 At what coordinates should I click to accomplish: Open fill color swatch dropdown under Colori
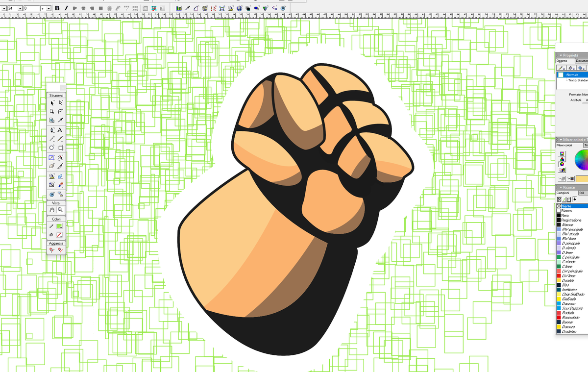point(60,235)
